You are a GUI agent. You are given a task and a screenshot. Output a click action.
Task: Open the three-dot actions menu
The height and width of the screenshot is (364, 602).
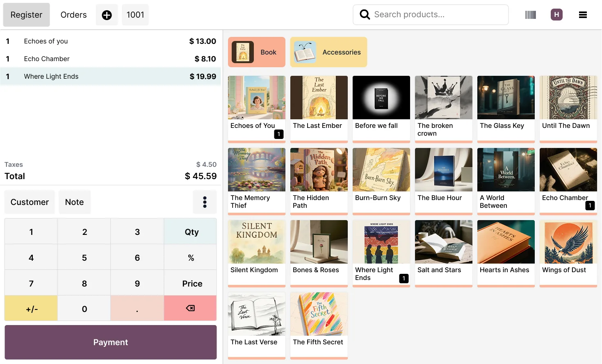205,202
